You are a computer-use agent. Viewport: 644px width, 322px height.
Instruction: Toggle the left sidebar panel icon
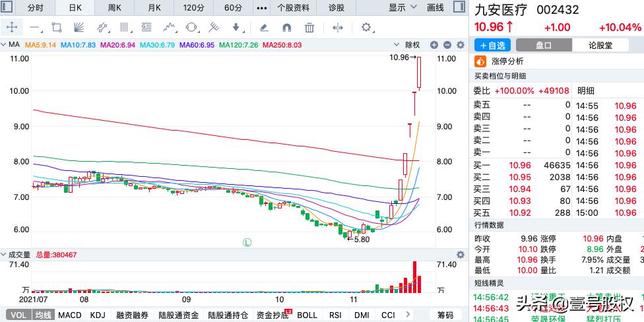point(7,7)
